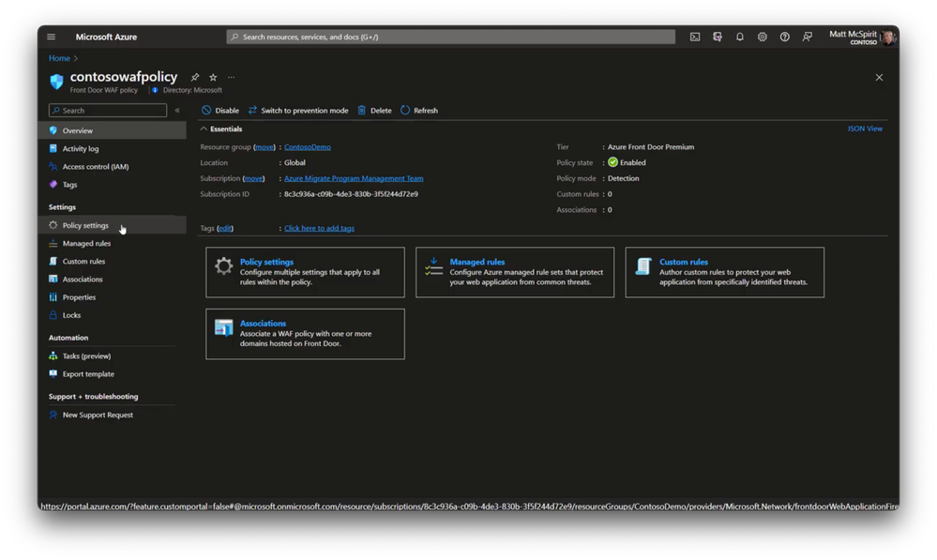Screen dimensions: 937x560
Task: Click the Managed rules card icon
Action: (x=434, y=266)
